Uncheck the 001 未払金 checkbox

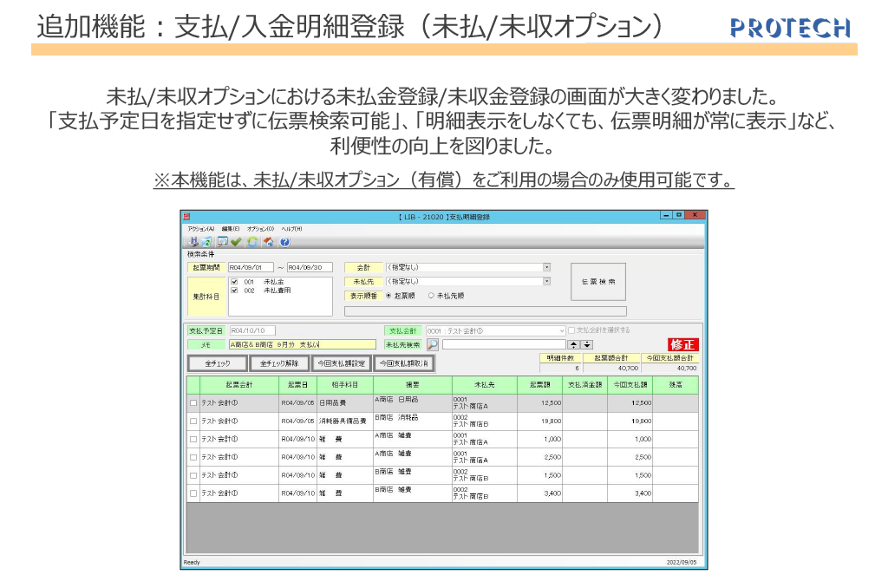tap(235, 282)
